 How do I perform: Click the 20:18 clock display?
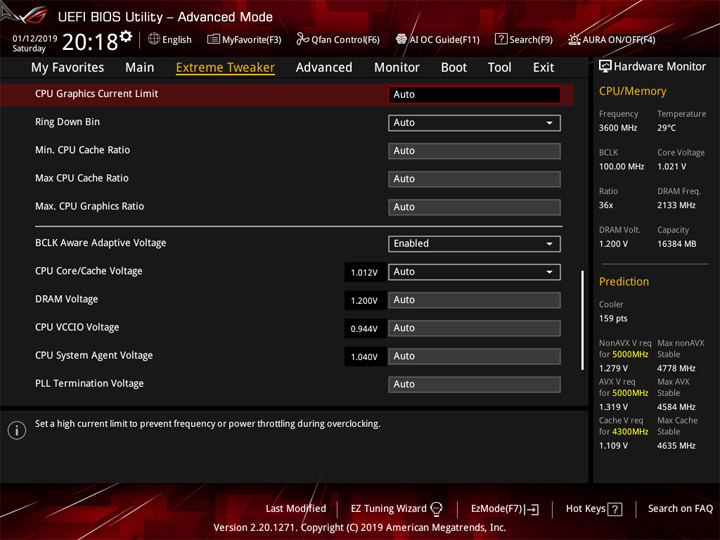[x=90, y=42]
